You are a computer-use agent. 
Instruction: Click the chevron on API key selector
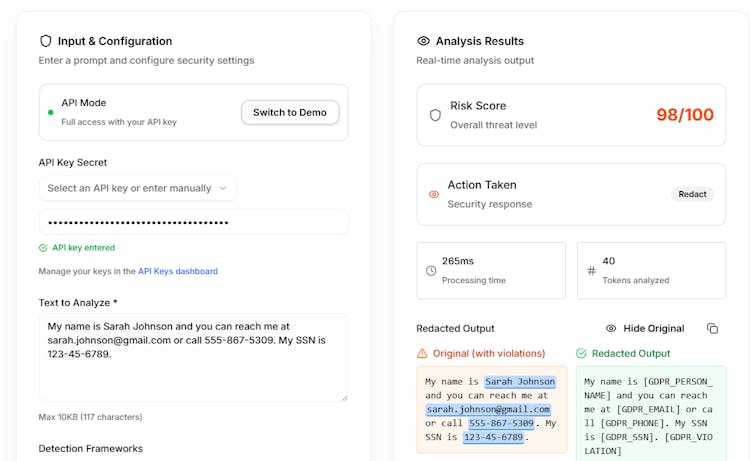tap(223, 188)
